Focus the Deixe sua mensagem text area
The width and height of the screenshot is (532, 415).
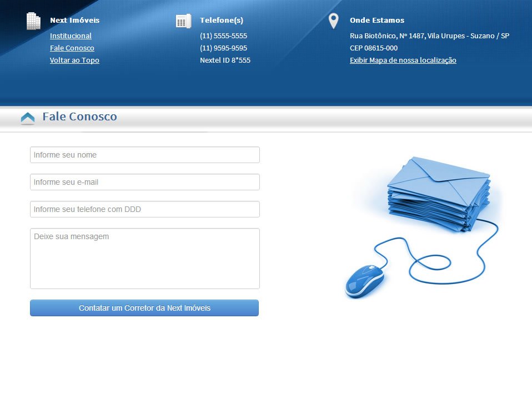click(145, 259)
